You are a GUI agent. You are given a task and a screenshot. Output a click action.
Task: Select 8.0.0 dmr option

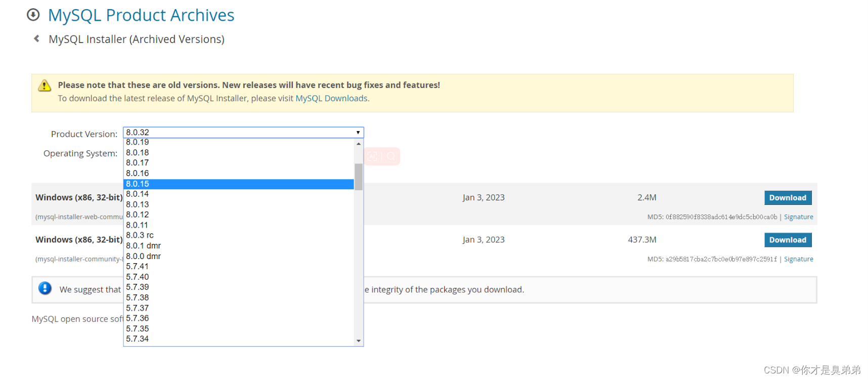pos(239,256)
